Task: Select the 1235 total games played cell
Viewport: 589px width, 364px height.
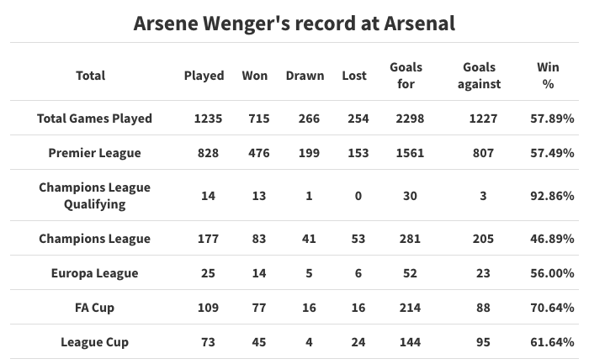Action: tap(208, 119)
